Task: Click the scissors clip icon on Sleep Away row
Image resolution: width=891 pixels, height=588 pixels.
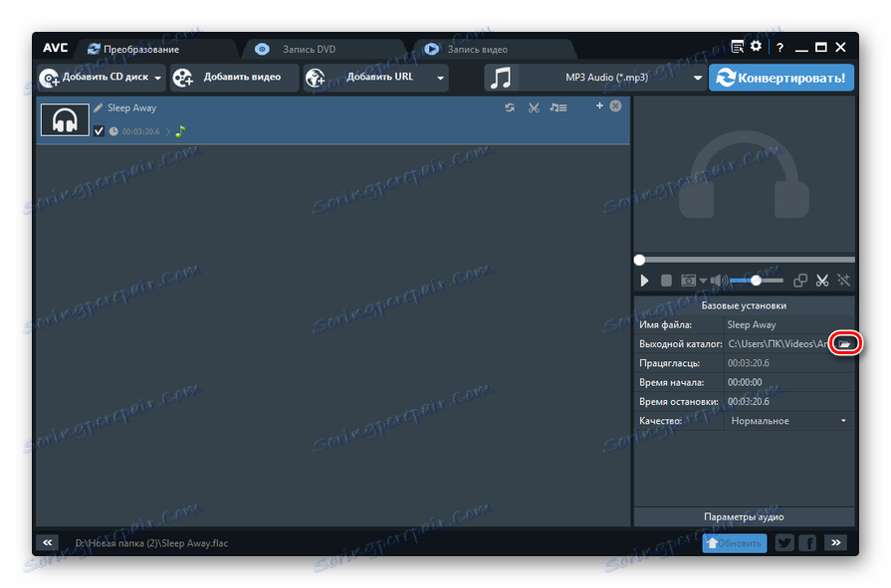Action: coord(534,107)
